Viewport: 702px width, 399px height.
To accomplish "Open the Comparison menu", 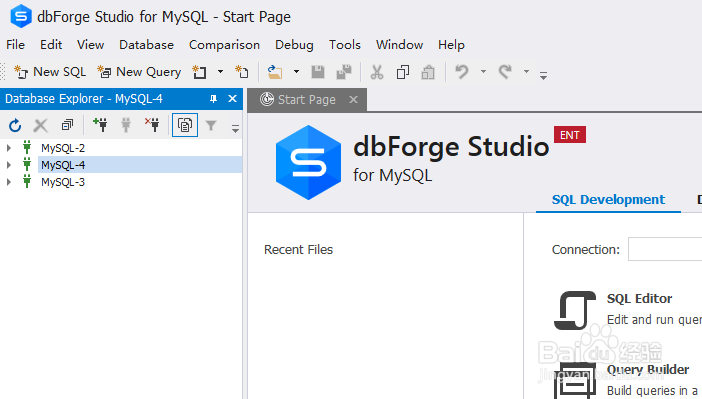I will [x=224, y=45].
